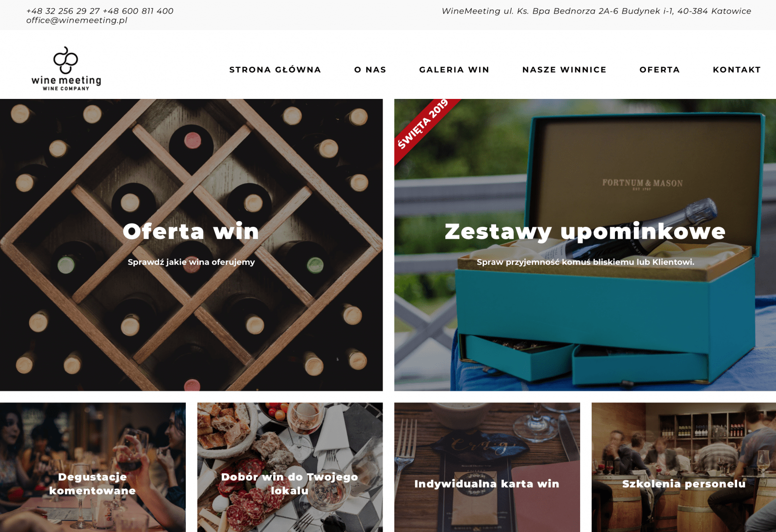Image resolution: width=776 pixels, height=532 pixels.
Task: Select Oferta in the top menu
Action: coord(660,70)
